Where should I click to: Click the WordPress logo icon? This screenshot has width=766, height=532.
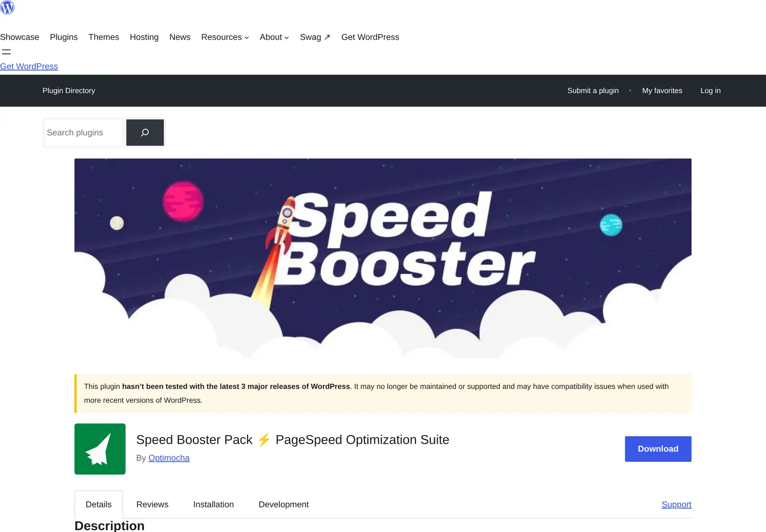coord(7,7)
